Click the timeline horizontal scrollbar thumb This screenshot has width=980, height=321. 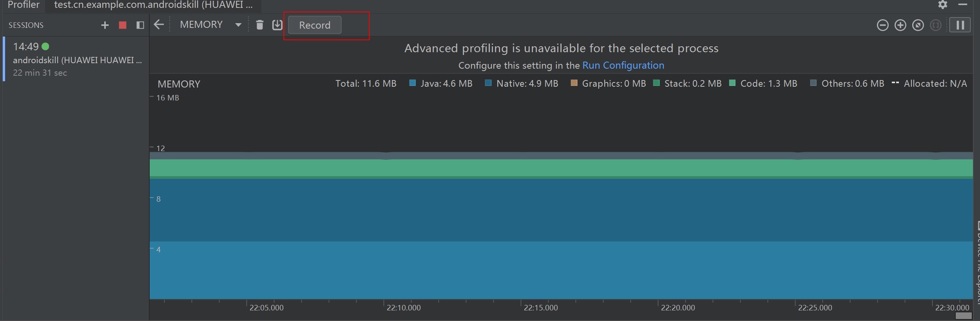pyautogui.click(x=964, y=316)
